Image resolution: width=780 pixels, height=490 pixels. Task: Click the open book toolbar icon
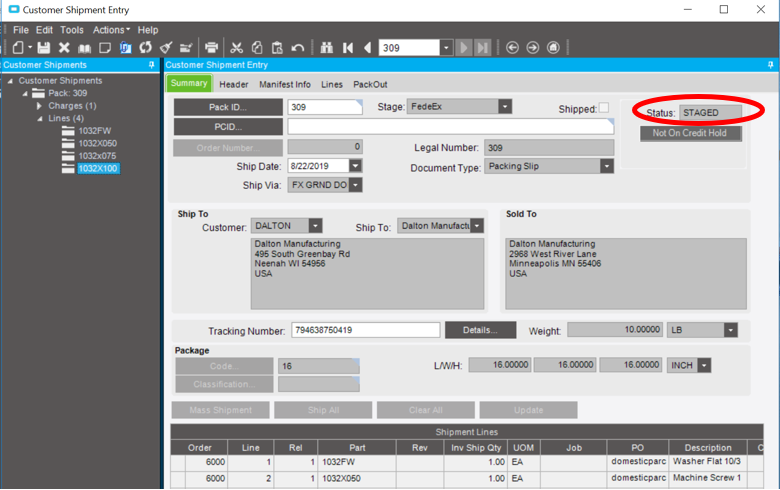[x=85, y=48]
